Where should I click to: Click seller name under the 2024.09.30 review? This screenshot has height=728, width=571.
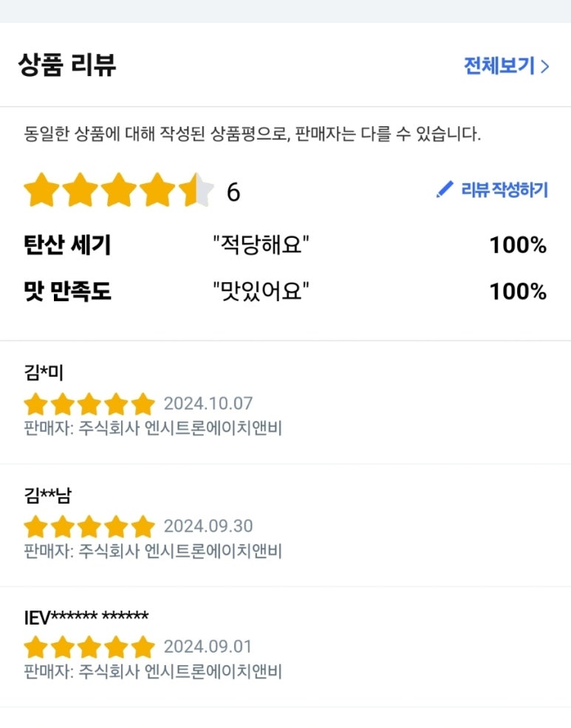(153, 551)
